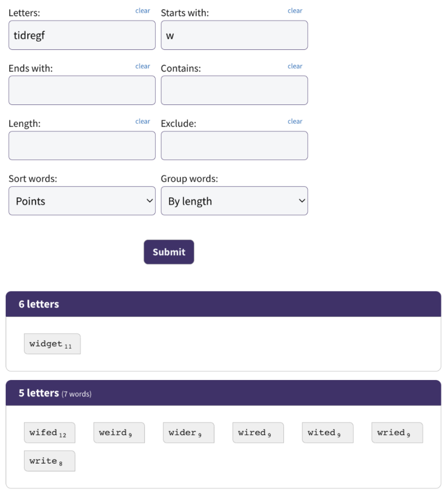Clear the Length field
The image size is (448, 495).
(143, 121)
